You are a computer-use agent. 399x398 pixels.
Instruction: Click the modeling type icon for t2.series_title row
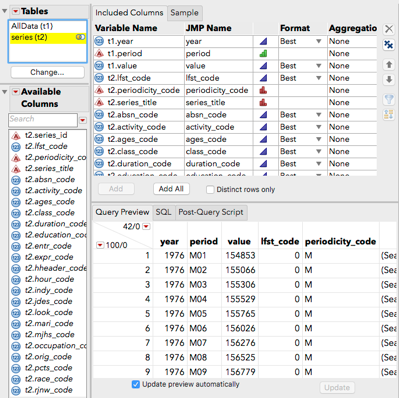click(263, 102)
